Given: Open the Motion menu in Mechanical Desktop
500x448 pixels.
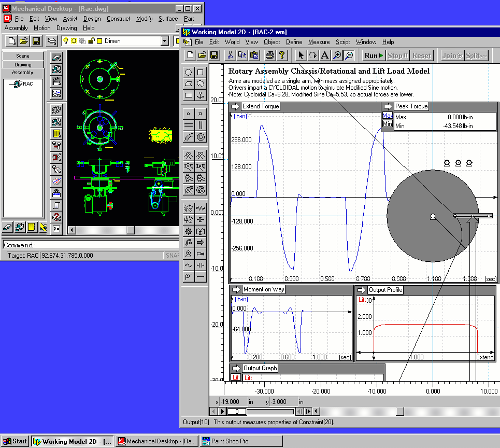Looking at the screenshot, I should [x=42, y=28].
